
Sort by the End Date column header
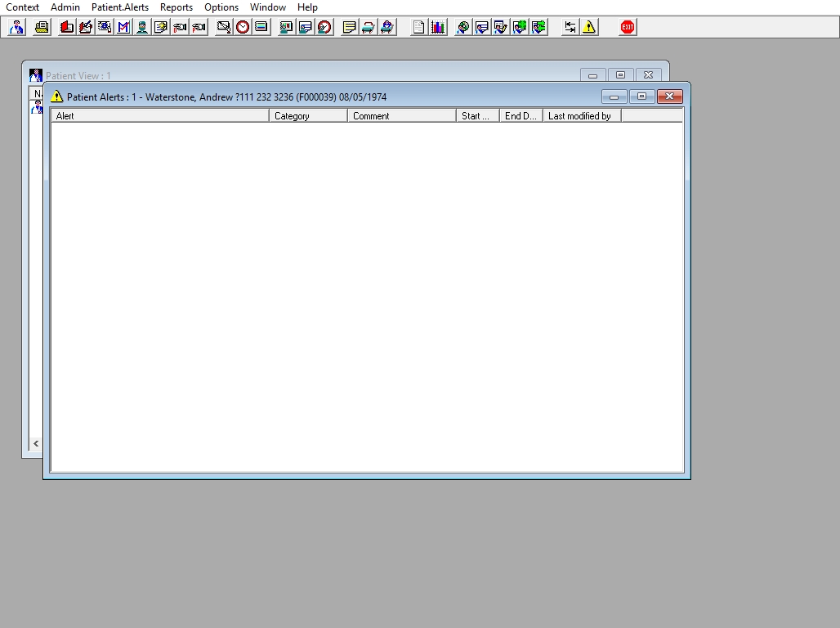(521, 116)
